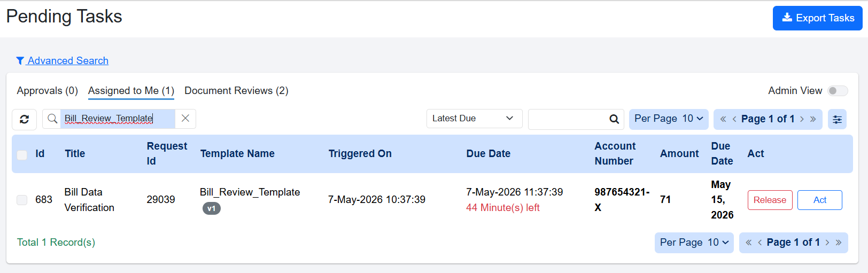
Task: Click the refresh tasks icon
Action: click(x=24, y=119)
